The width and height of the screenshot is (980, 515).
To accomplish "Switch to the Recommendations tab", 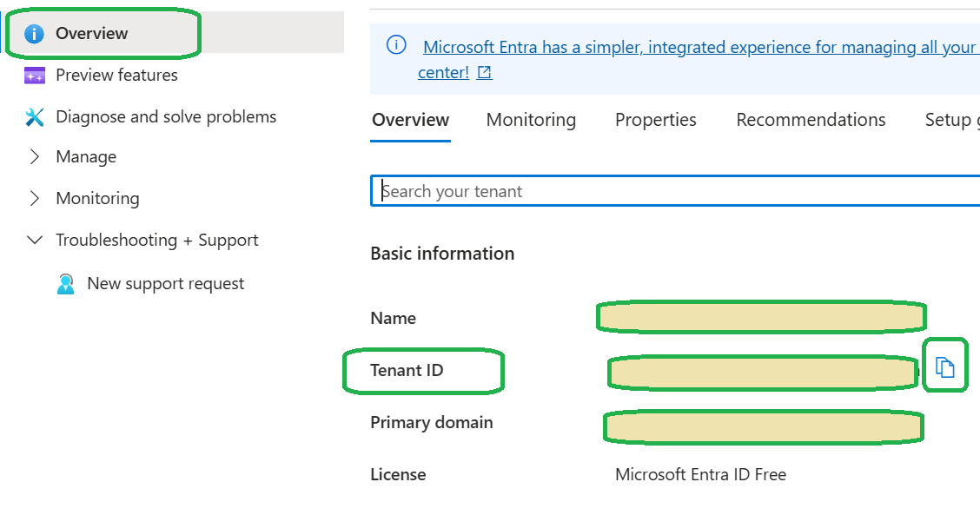I will point(811,120).
